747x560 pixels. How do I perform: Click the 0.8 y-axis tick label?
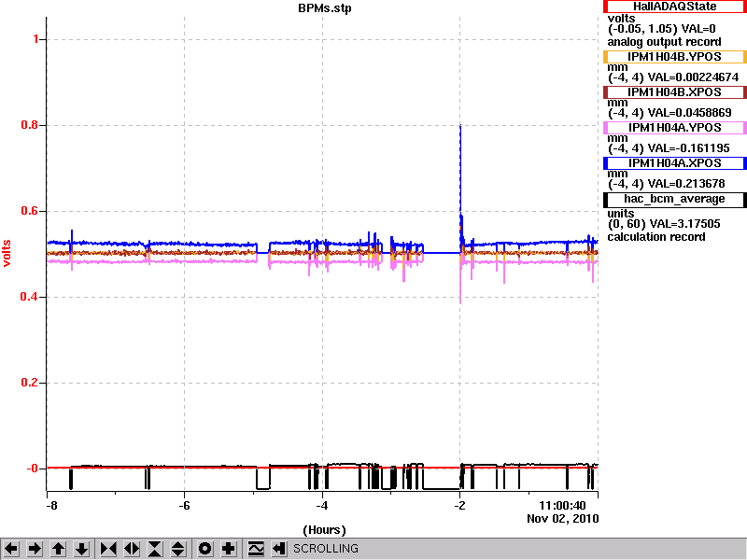pos(30,125)
